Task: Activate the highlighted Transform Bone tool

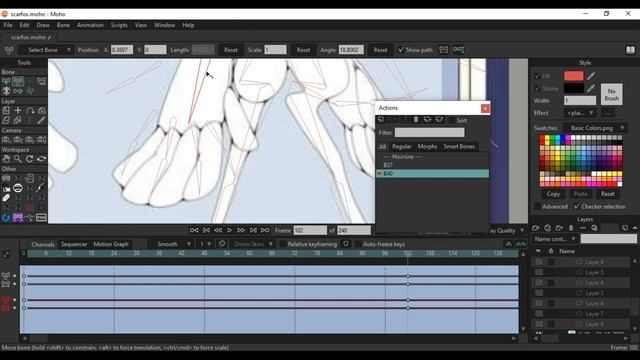Action: coord(18,81)
